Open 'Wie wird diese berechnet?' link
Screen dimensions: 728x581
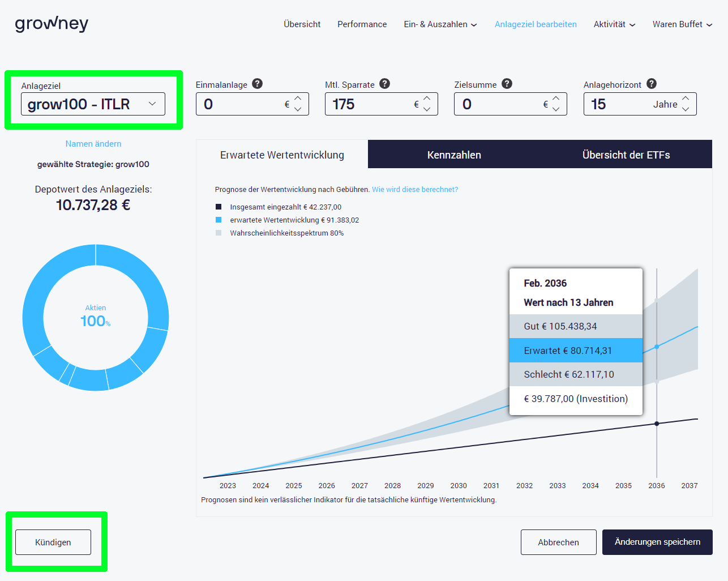click(415, 190)
